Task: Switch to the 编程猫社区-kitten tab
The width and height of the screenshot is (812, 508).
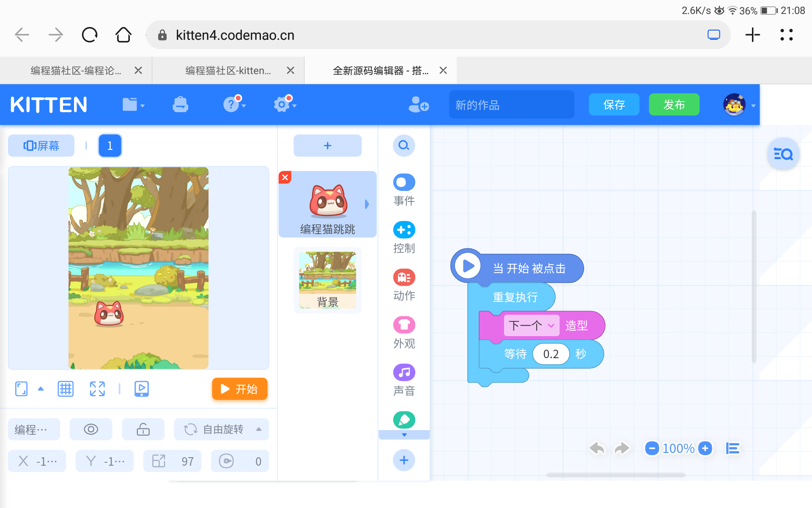Action: (x=228, y=71)
